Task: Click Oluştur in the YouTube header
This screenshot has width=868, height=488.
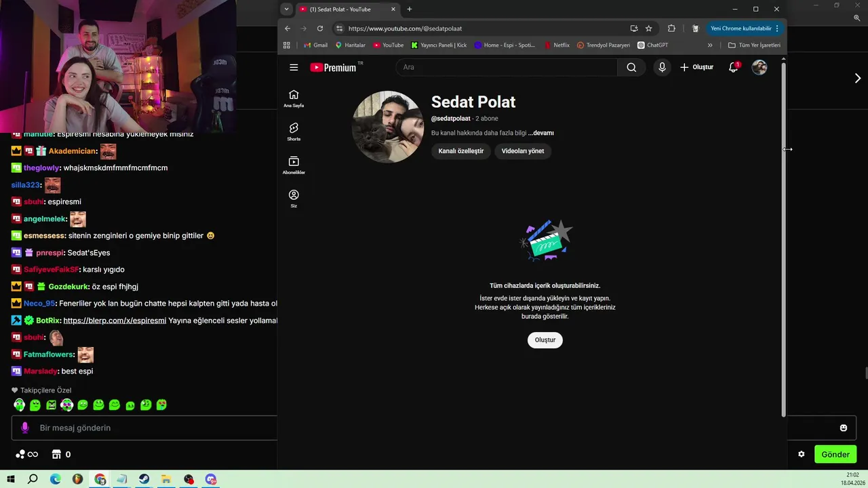Action: (697, 67)
